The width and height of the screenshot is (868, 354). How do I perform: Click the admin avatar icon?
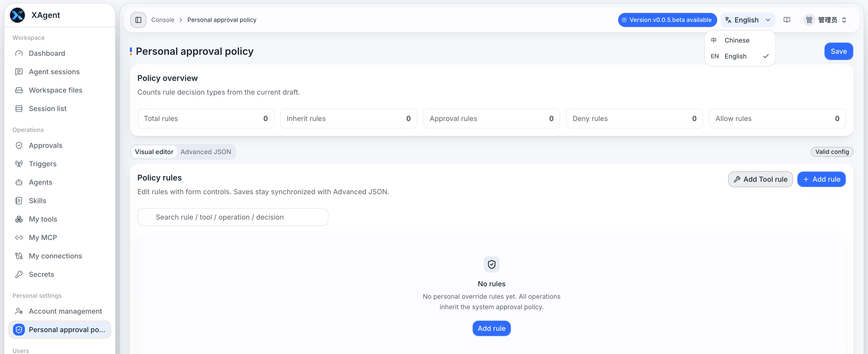pos(809,20)
